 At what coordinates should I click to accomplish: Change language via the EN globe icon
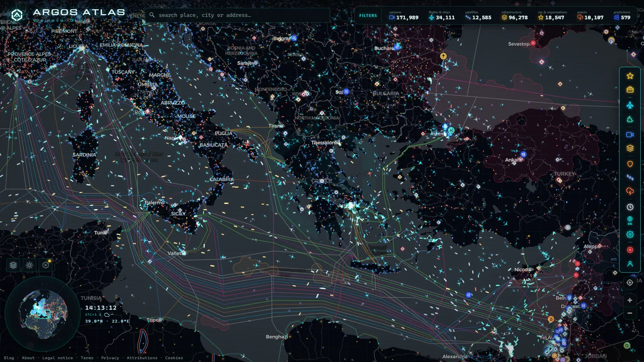[630, 220]
